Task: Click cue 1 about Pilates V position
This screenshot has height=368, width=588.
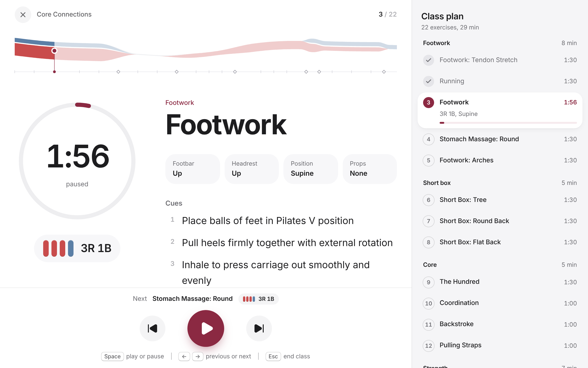Action: click(x=268, y=221)
